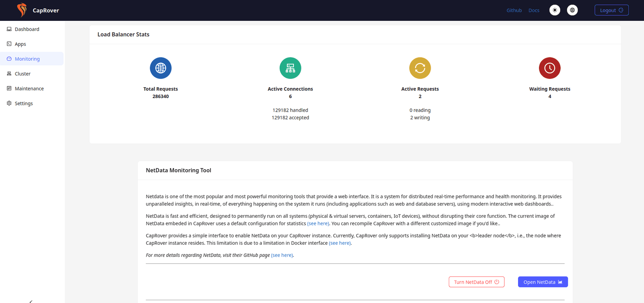Click the logout arrow icon
This screenshot has width=644, height=303.
tap(621, 10)
